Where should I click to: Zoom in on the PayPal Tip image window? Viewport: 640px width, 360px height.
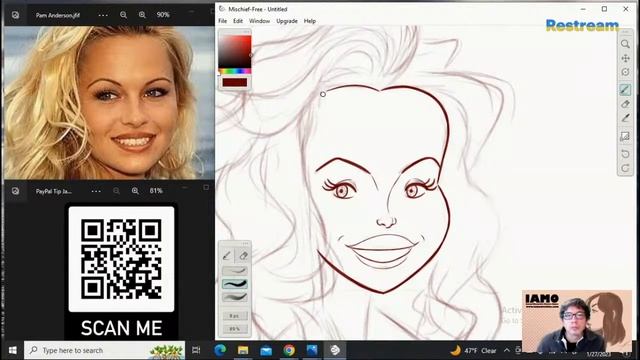tap(135, 191)
